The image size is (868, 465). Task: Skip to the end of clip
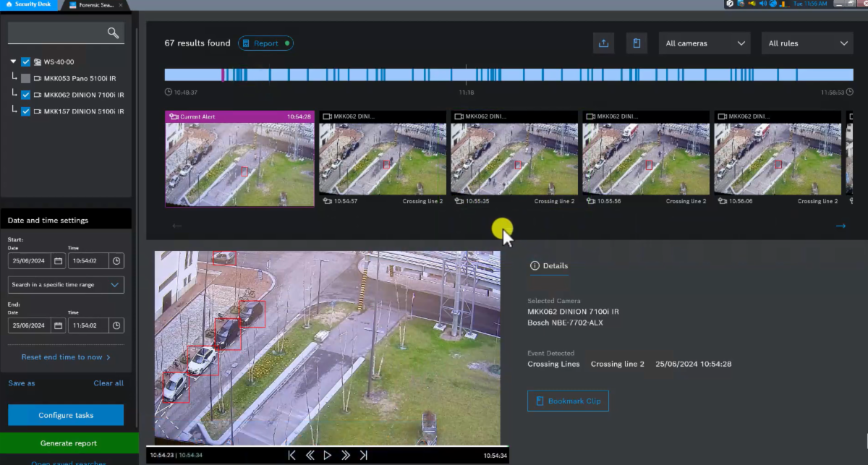point(364,455)
